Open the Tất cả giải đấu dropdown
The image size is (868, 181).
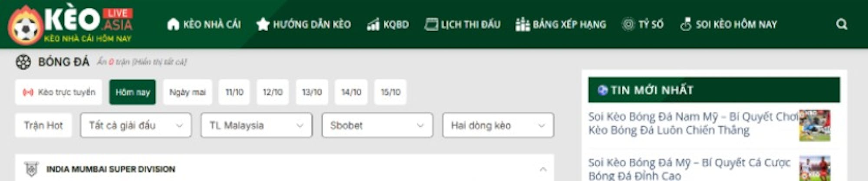136,125
